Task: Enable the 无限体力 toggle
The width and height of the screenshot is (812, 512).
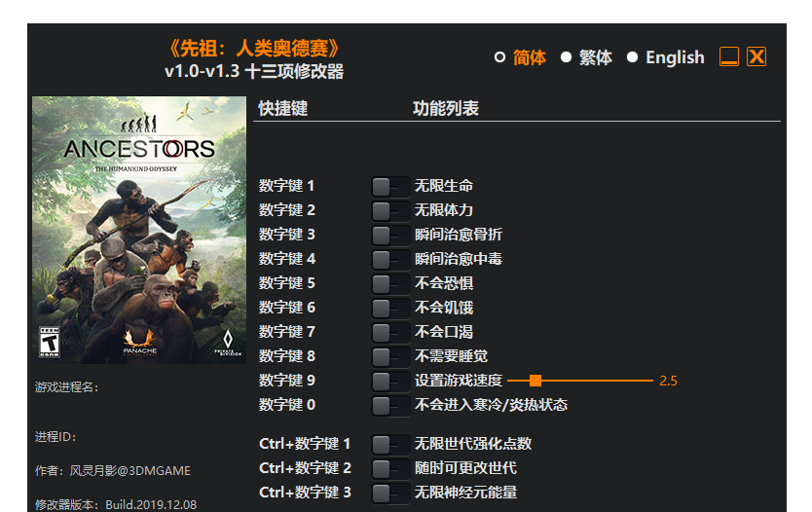Action: click(x=390, y=210)
